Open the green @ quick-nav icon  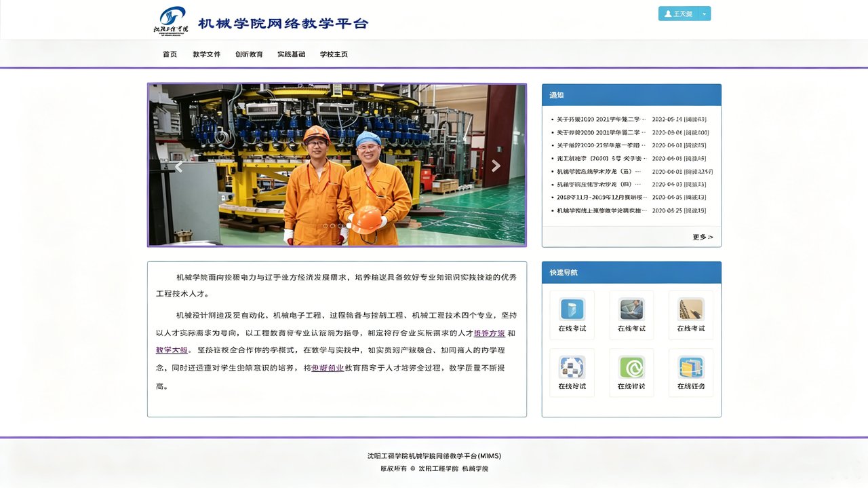[x=631, y=367]
